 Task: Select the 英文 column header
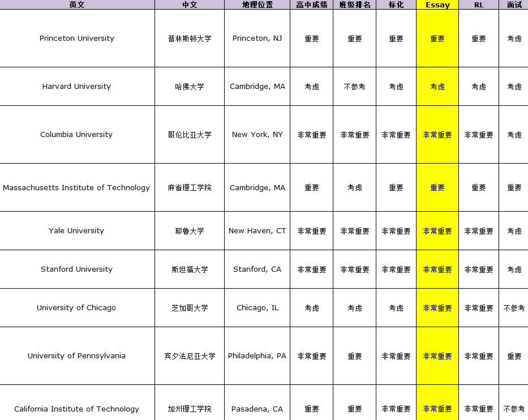(x=77, y=5)
